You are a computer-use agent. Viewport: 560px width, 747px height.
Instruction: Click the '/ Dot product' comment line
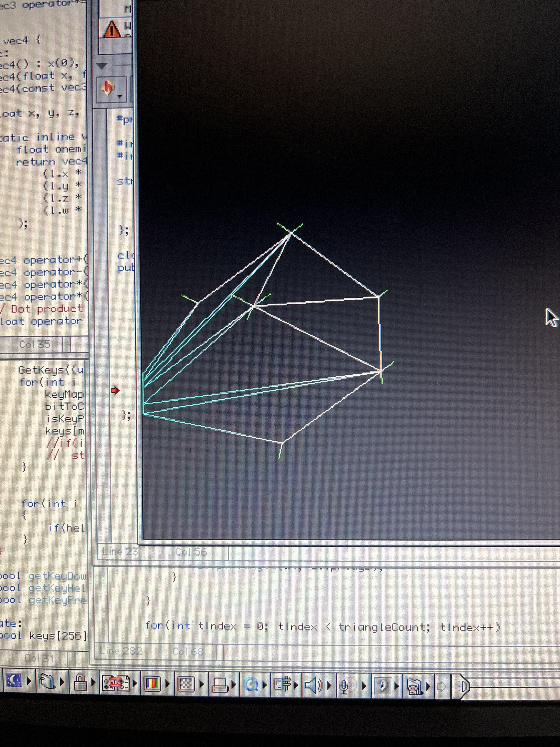tap(41, 309)
